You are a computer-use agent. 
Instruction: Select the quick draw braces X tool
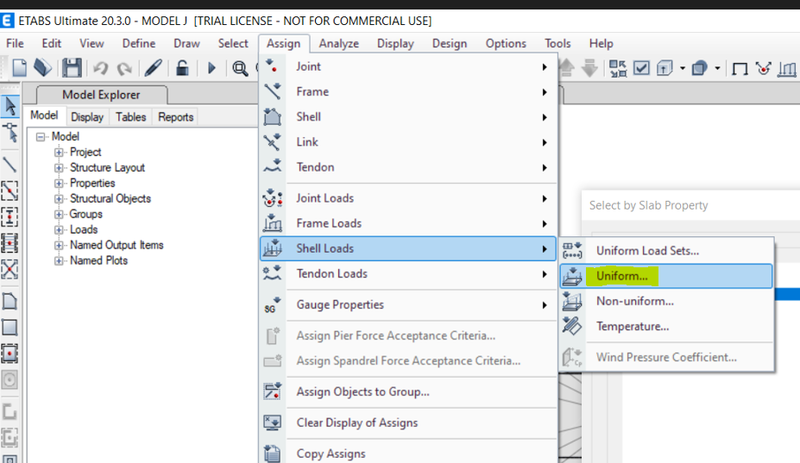(x=10, y=269)
